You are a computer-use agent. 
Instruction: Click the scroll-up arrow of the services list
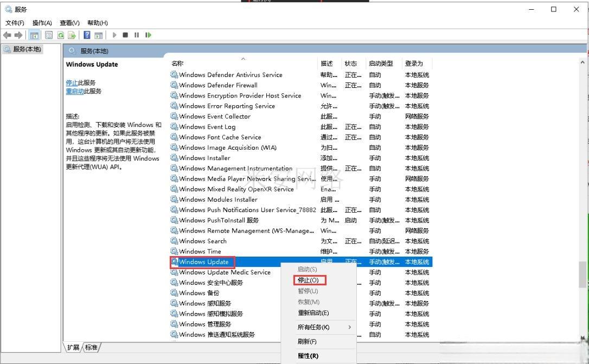pos(582,62)
